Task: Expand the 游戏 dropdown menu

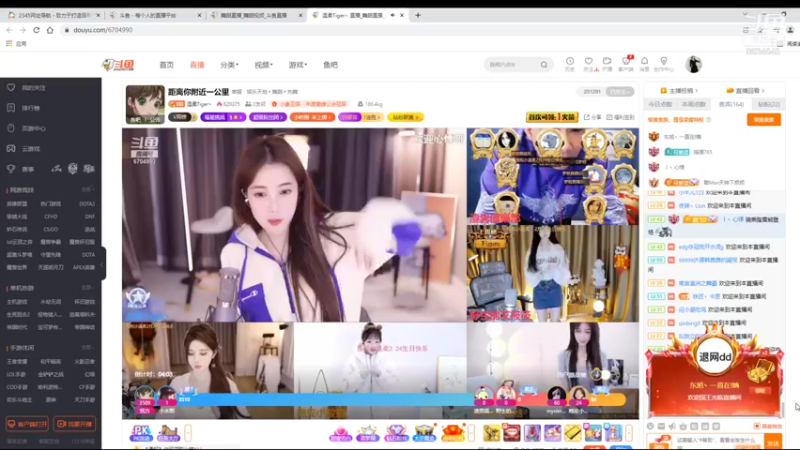Action: click(297, 65)
